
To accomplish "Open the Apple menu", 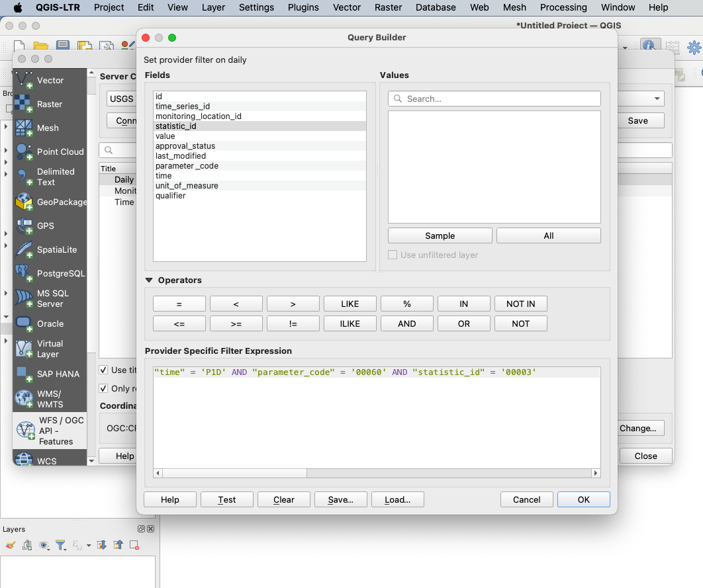I will click(18, 8).
